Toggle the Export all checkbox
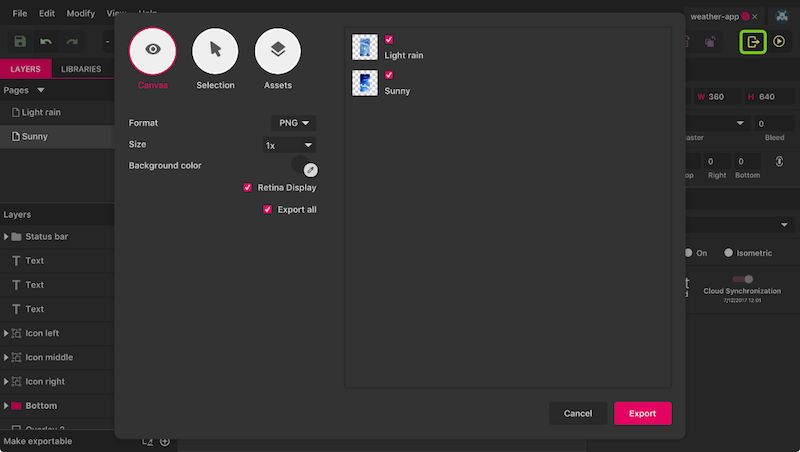 [x=268, y=209]
